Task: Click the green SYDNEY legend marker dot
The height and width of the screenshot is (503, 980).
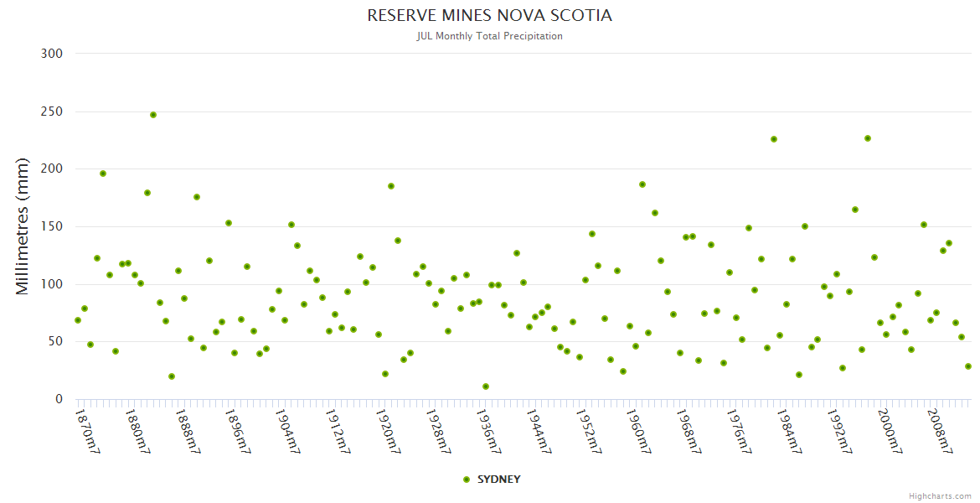Action: pyautogui.click(x=467, y=480)
